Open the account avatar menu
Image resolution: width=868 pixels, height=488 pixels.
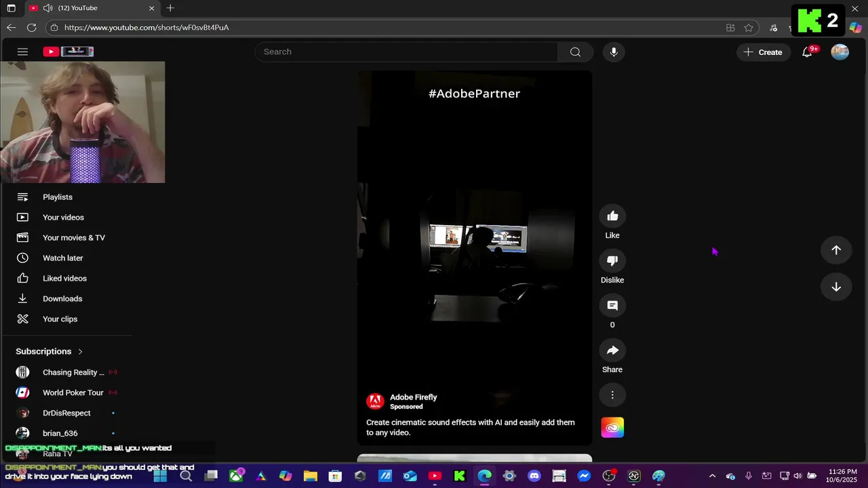840,52
